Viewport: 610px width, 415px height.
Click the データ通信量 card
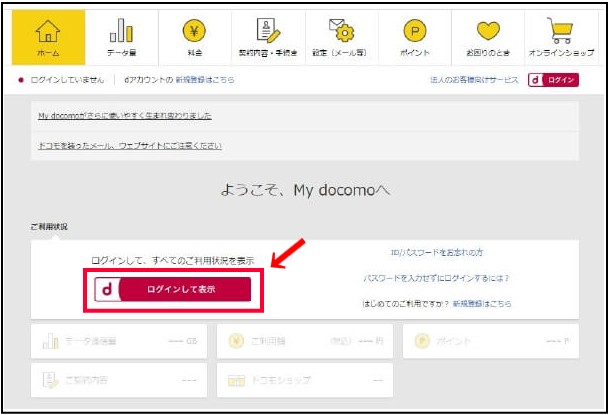tap(119, 341)
